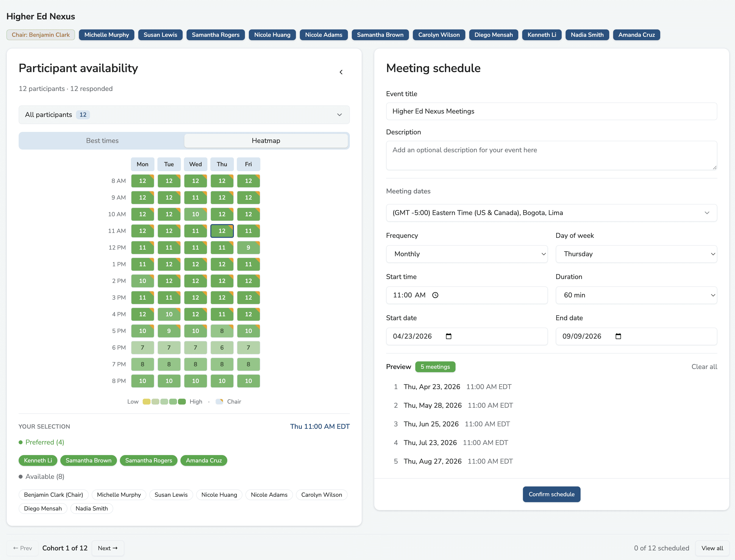Viewport: 735px width, 560px height.
Task: Click the Chair legend icon below heatmap
Action: coord(219,402)
